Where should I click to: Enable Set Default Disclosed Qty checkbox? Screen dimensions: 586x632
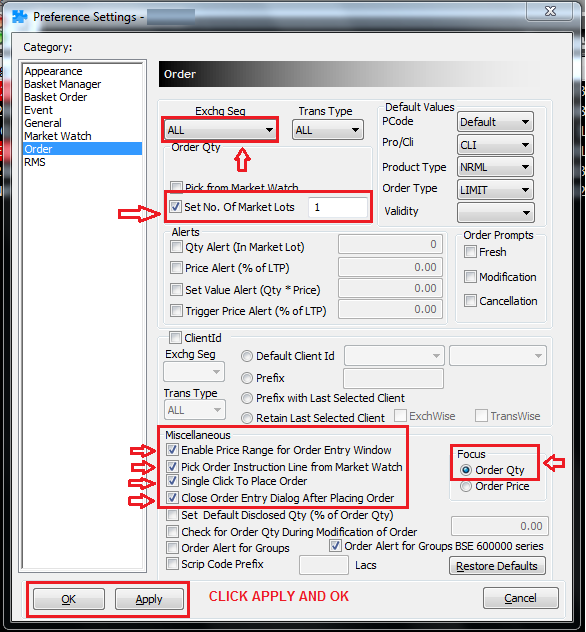tap(172, 515)
